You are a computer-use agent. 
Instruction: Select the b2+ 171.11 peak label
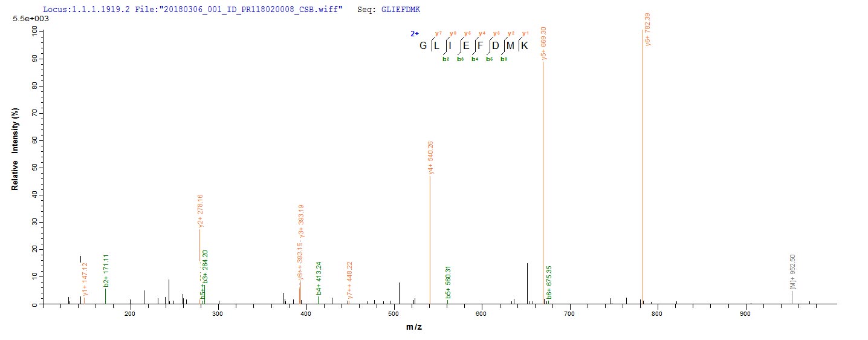(106, 270)
